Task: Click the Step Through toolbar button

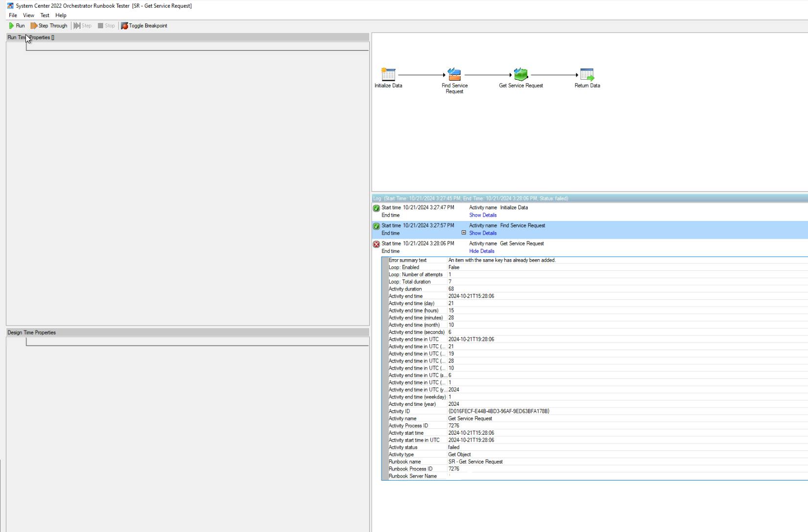Action: 49,26
